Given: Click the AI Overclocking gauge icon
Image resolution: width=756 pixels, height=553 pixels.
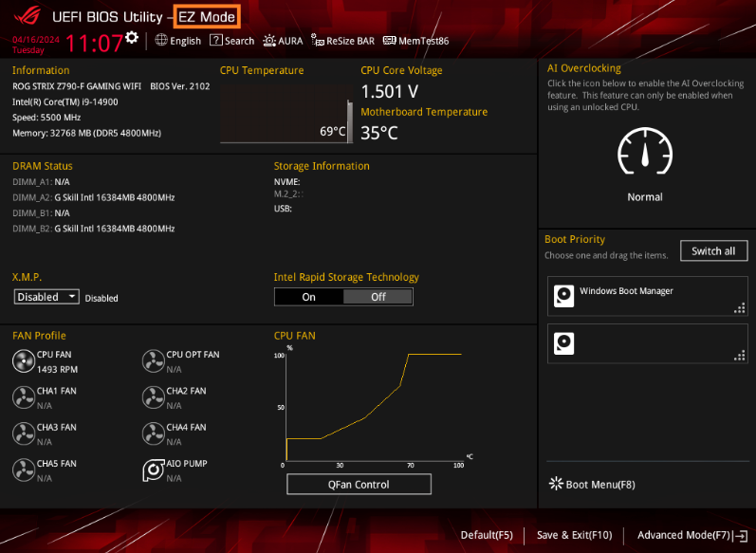Looking at the screenshot, I should pos(645,151).
